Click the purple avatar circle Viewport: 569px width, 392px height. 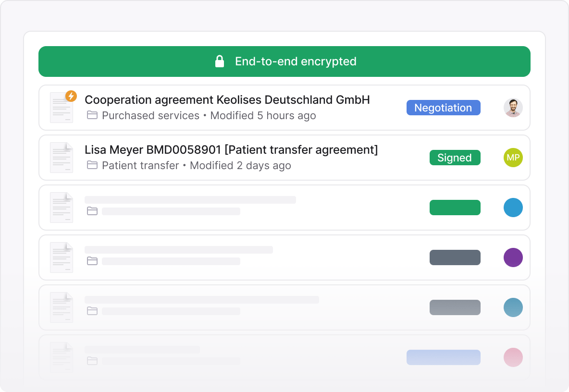pos(513,257)
